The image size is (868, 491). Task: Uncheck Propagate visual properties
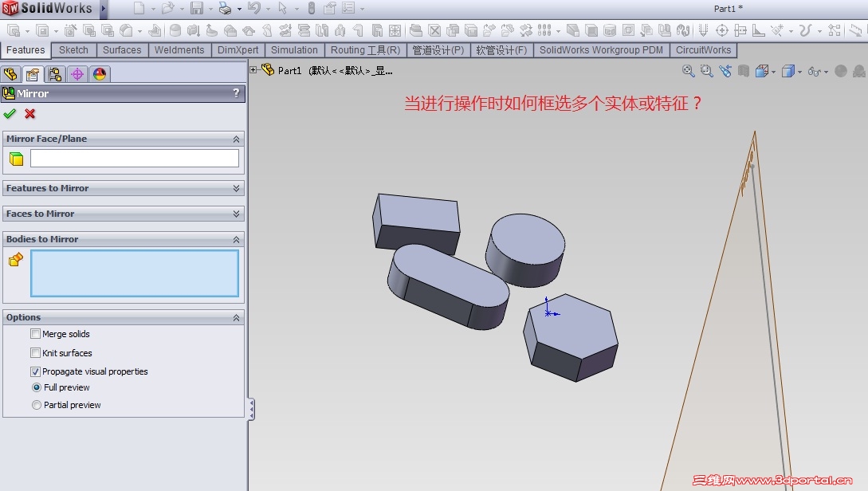(35, 371)
